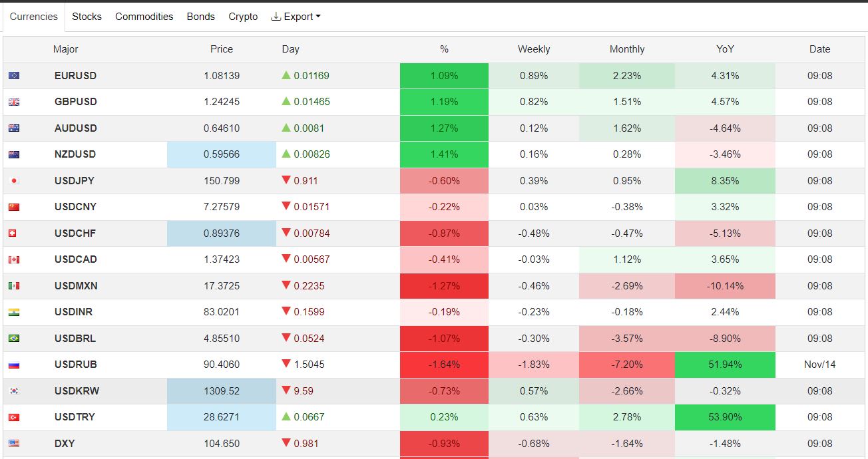Screen dimensions: 868x459
Task: Click the Brazil flag beside USDBRL
Action: coord(14,339)
